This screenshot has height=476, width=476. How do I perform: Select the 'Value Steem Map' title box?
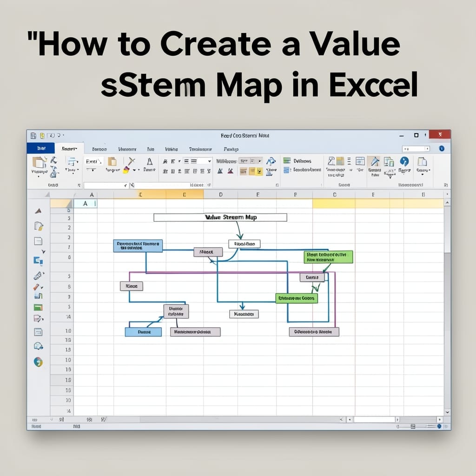tap(220, 218)
